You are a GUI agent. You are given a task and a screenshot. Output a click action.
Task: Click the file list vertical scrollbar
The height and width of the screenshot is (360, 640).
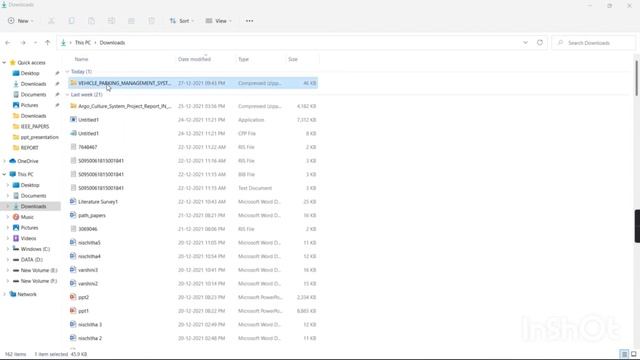636,78
